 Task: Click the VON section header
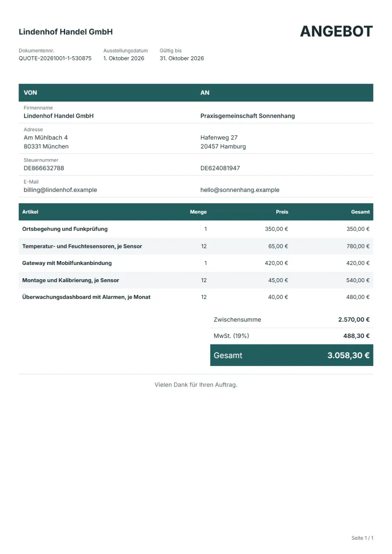(x=30, y=93)
